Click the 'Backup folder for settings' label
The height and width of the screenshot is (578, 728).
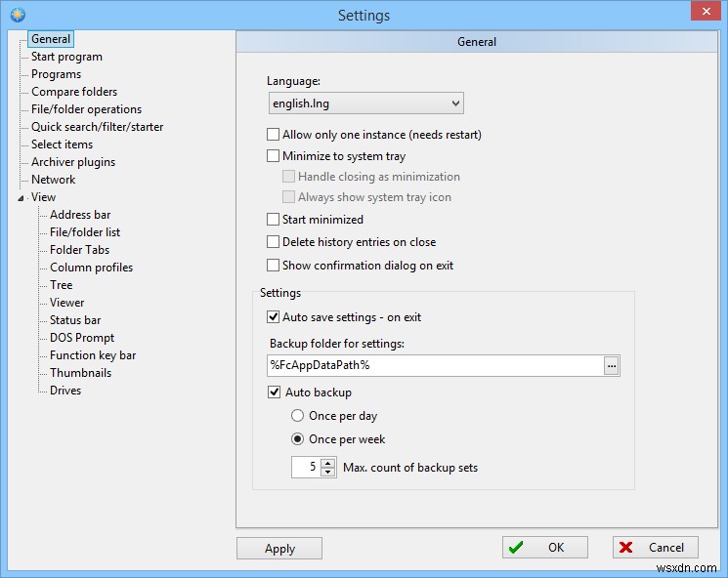337,344
